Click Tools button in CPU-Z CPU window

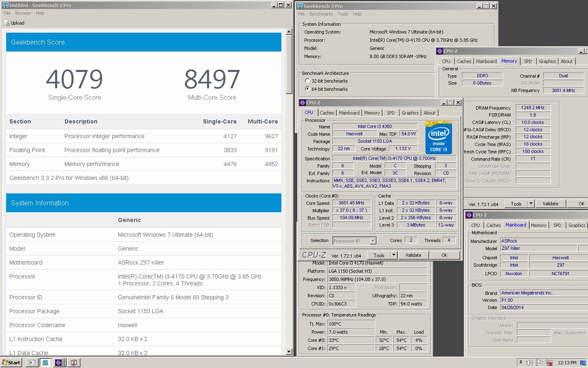click(x=379, y=255)
